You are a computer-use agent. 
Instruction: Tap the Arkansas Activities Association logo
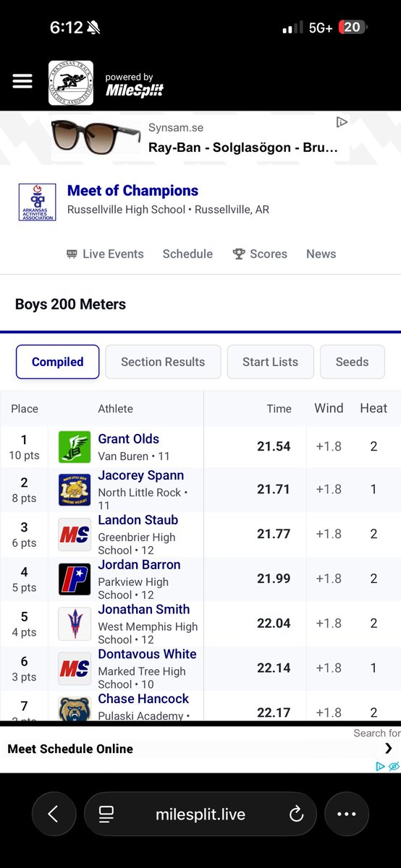[x=37, y=202]
